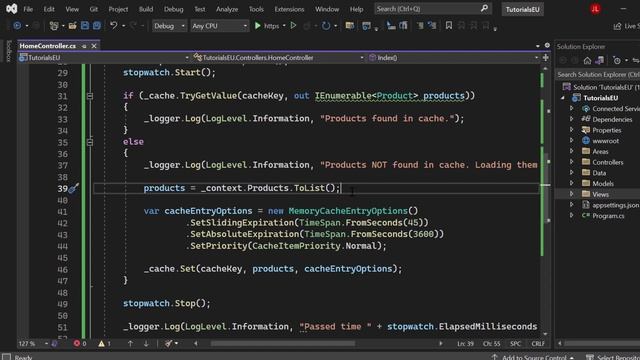640x360 pixels.
Task: Click the Switch Views icon in Solution Explorer
Action: coord(599,60)
